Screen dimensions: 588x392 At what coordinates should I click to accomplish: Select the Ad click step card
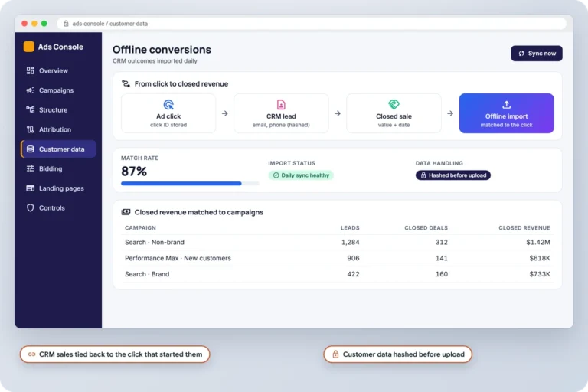click(x=168, y=113)
